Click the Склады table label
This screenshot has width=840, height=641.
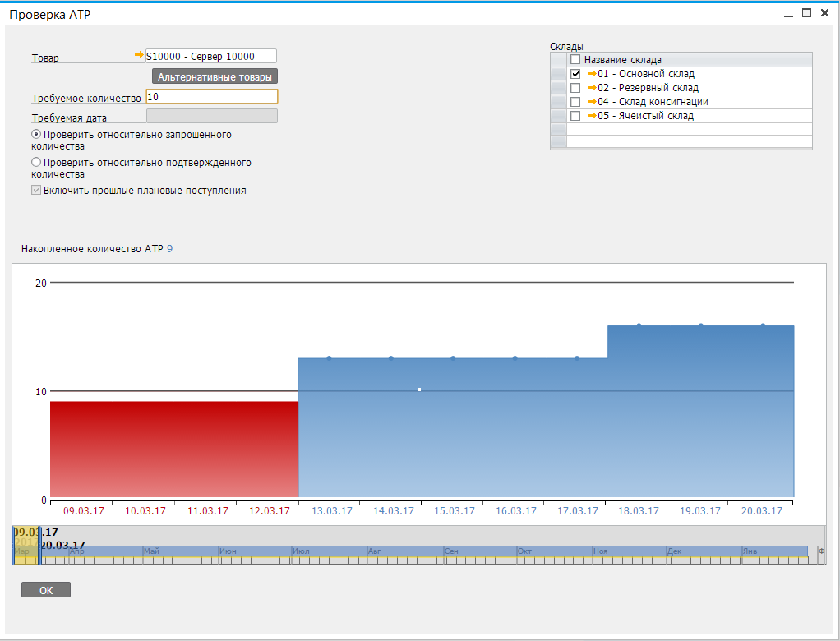(566, 47)
